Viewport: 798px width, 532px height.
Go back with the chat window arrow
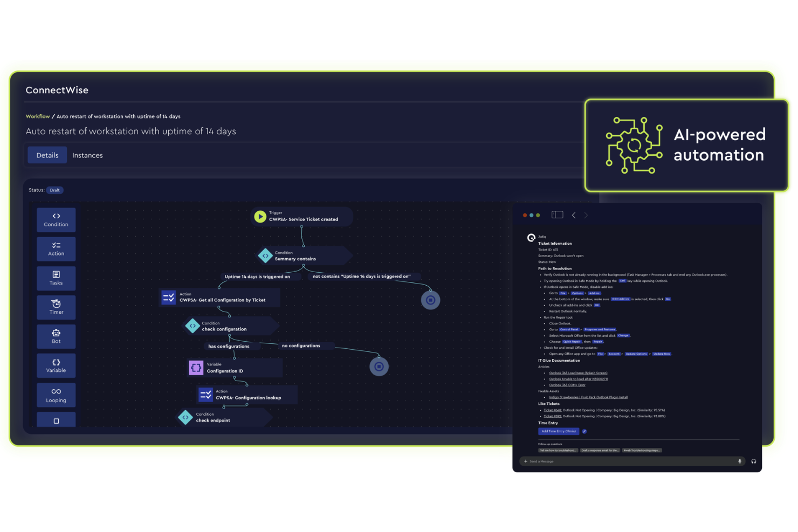click(x=574, y=215)
